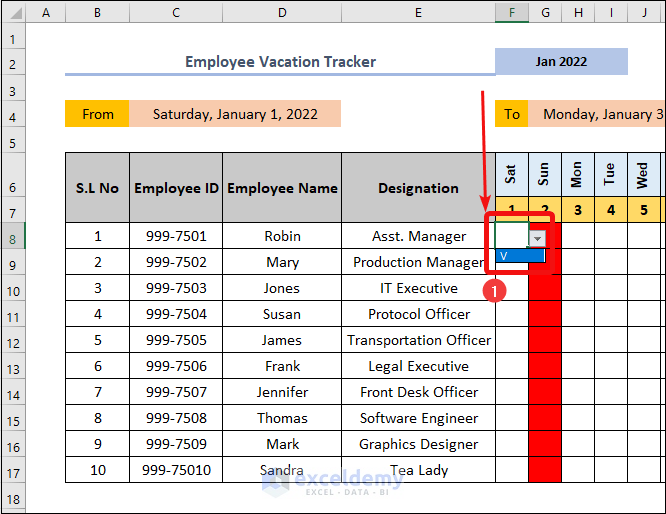The height and width of the screenshot is (514, 666).
Task: Click the red Sunday cell for Susan
Action: coord(545,314)
